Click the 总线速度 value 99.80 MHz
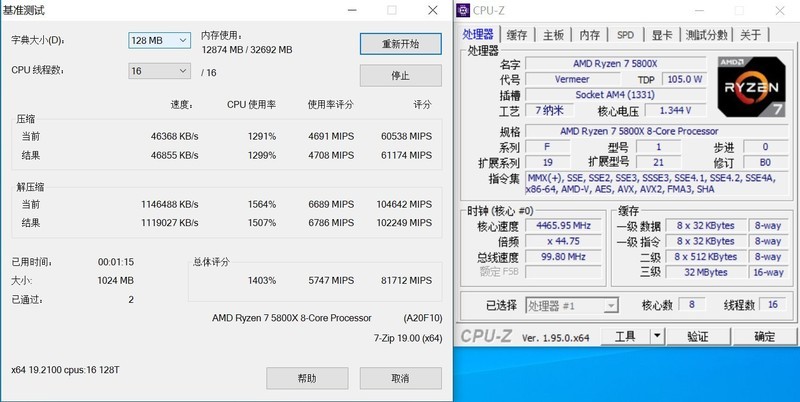800x402 pixels. 563,257
